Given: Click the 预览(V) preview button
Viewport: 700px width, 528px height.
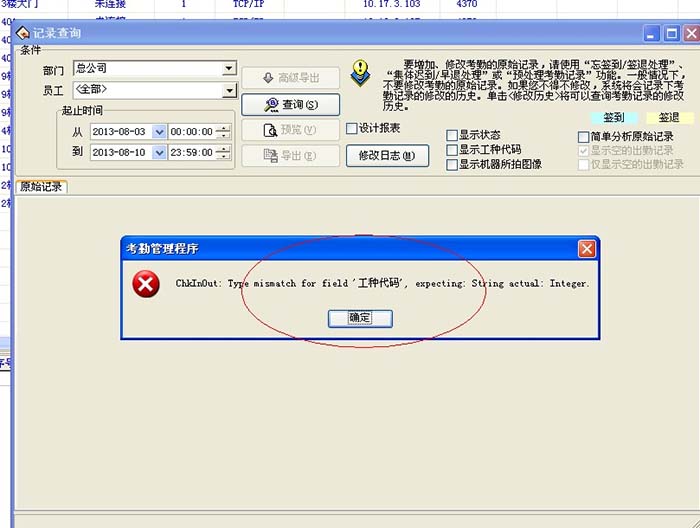Looking at the screenshot, I should pos(291,130).
